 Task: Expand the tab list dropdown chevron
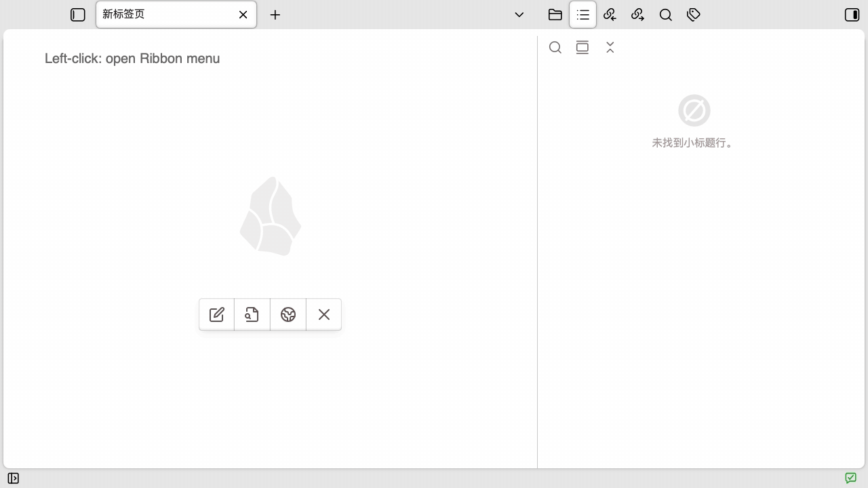[x=519, y=14]
